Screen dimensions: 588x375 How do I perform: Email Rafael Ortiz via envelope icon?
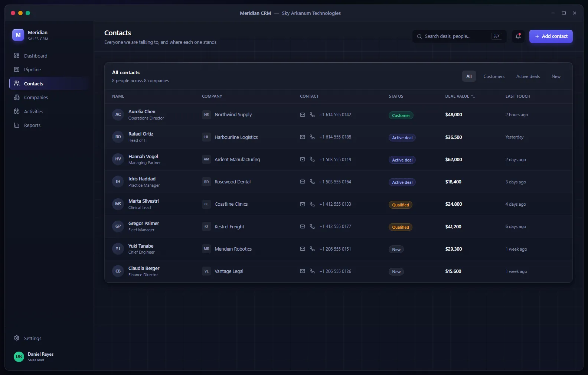(x=303, y=137)
